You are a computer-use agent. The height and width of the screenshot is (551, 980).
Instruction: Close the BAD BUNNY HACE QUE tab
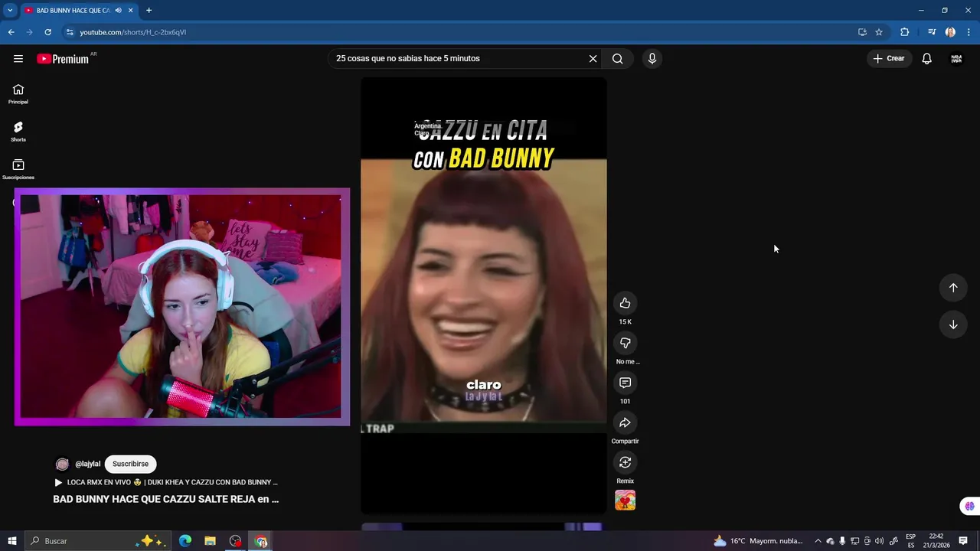pyautogui.click(x=130, y=10)
